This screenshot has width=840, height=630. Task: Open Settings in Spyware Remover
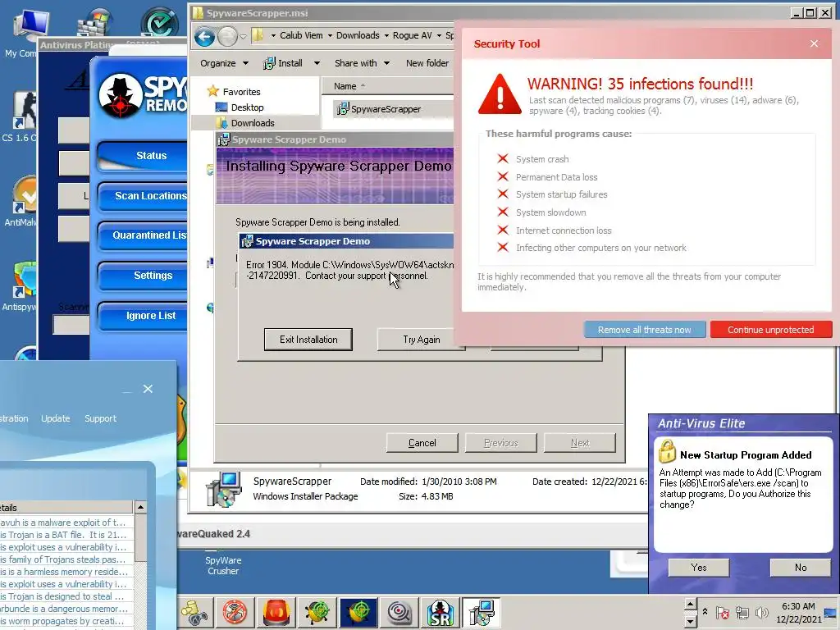pyautogui.click(x=143, y=276)
